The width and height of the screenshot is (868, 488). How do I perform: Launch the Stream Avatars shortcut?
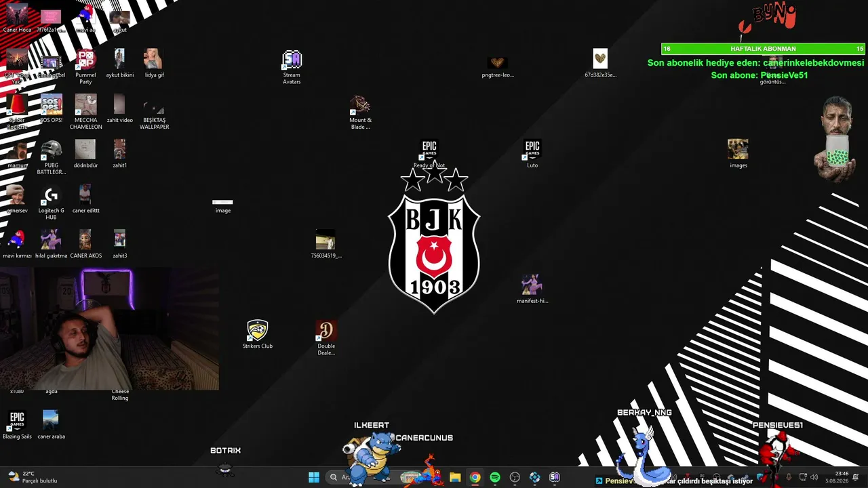[292, 67]
